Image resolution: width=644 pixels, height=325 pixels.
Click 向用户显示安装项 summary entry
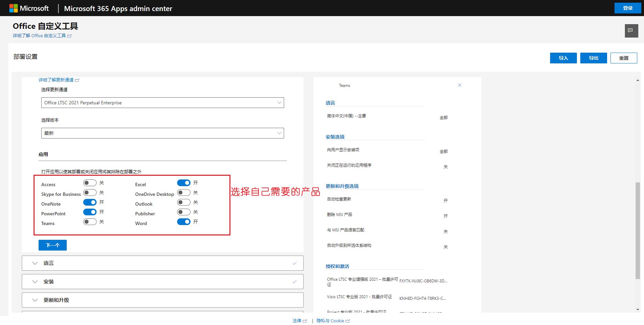(x=343, y=150)
